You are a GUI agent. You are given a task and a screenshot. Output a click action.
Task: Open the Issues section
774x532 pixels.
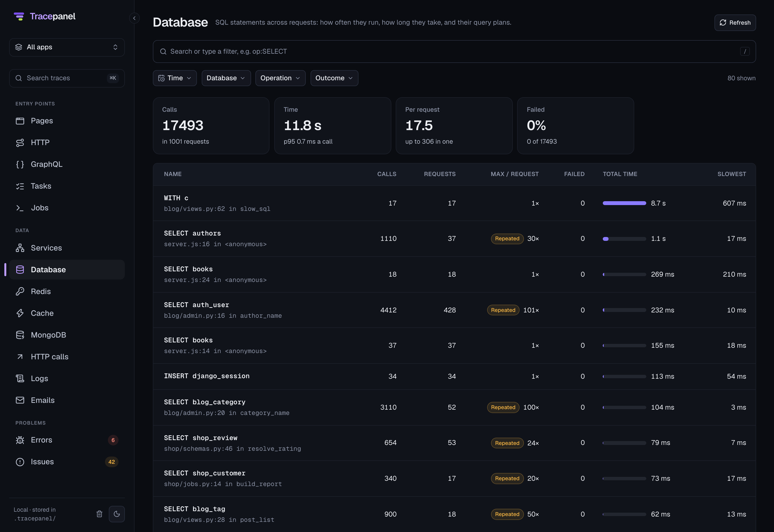67,462
